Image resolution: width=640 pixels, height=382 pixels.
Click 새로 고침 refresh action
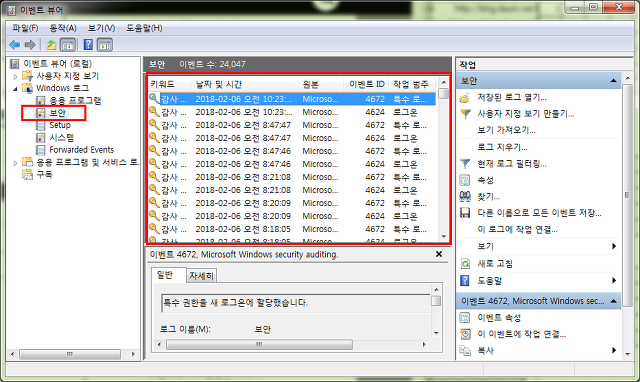pyautogui.click(x=495, y=264)
